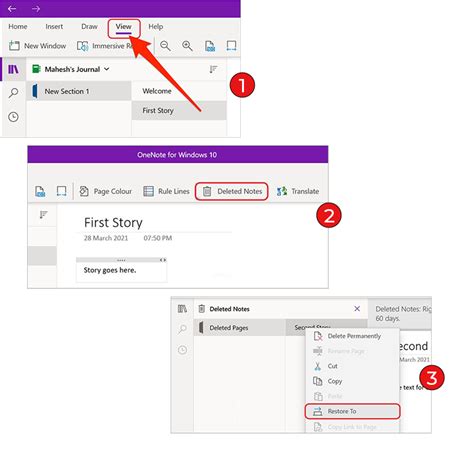Click the search icon in Deleted Notes panel
474x455 pixels.
tap(182, 329)
